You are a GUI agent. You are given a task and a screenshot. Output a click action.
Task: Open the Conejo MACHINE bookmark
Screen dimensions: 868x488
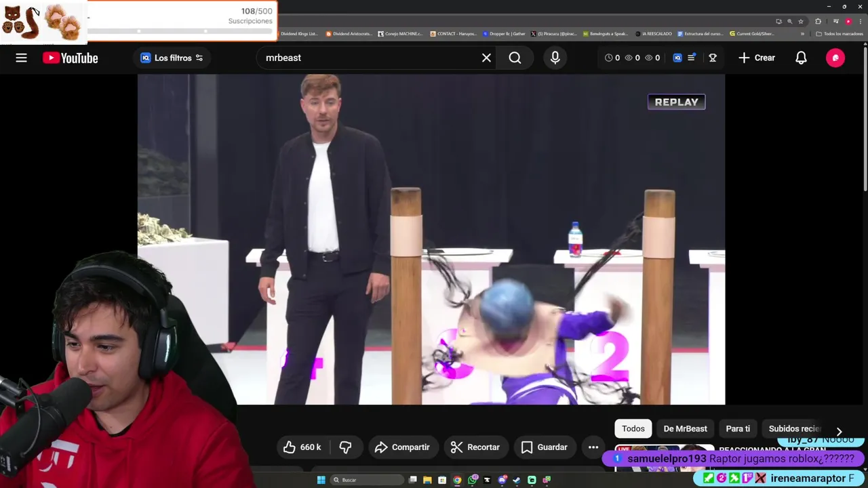[401, 33]
